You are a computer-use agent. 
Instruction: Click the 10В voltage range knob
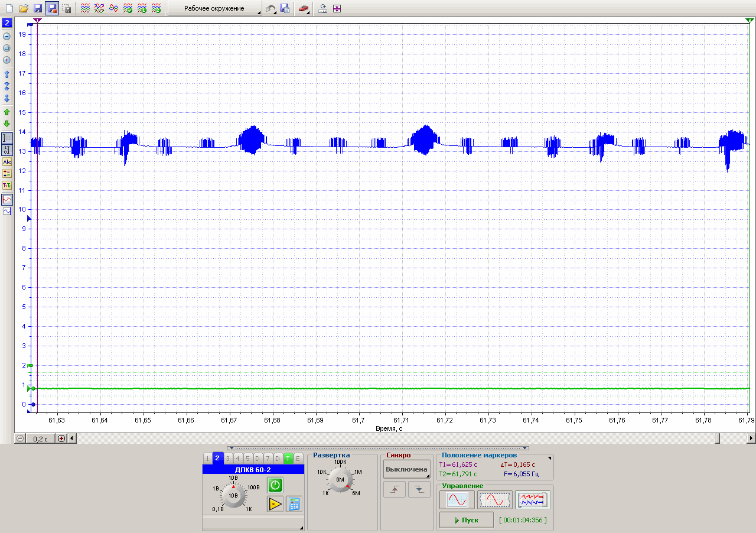click(233, 495)
